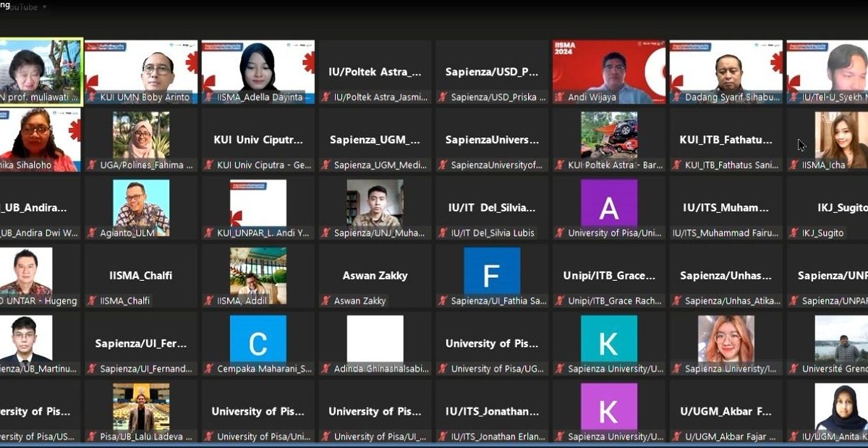
Task: Open the YouTube live stream dropdown arrow
Action: [44, 7]
